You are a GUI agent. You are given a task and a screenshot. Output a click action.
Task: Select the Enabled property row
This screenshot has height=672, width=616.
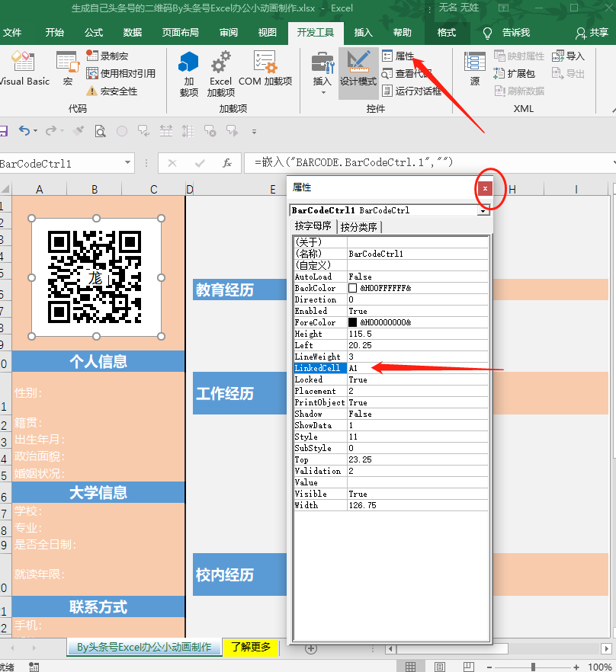[x=391, y=311]
